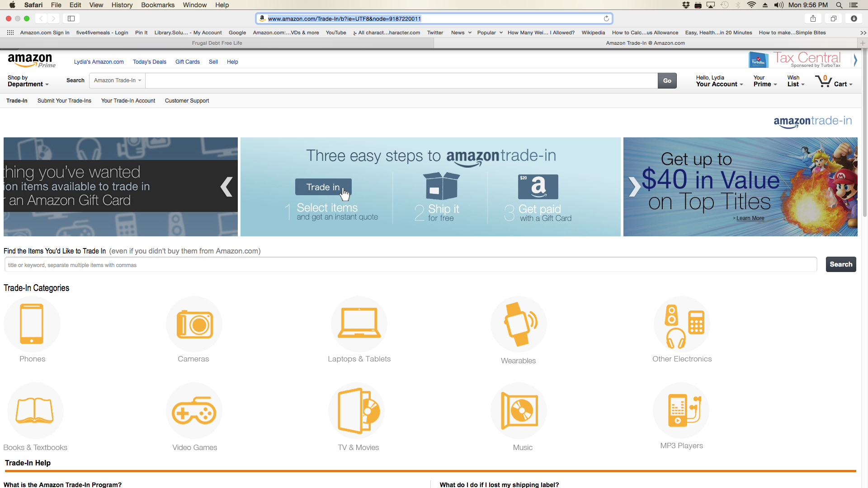Open the Music category icon
868x488 pixels.
coord(519,411)
